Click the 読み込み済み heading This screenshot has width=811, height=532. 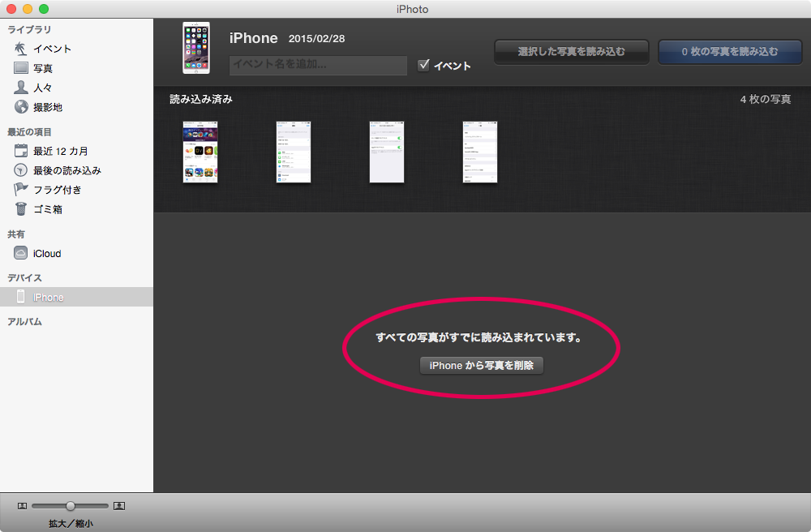200,99
